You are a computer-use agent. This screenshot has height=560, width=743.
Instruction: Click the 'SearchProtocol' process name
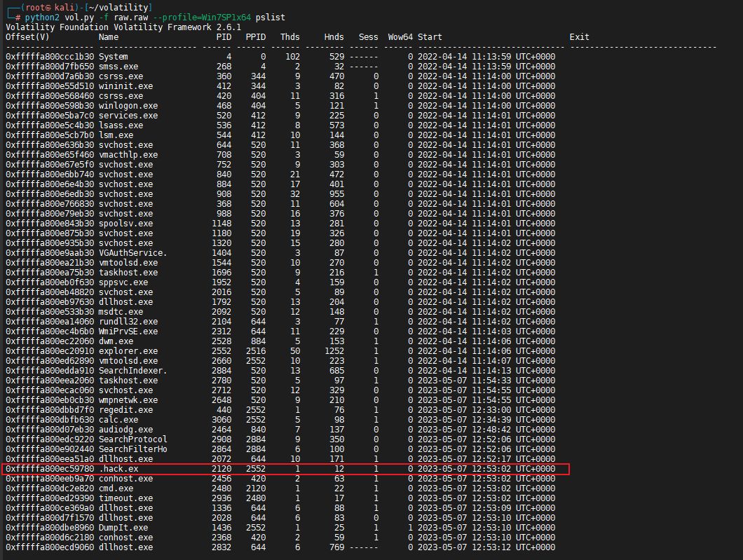coord(133,439)
